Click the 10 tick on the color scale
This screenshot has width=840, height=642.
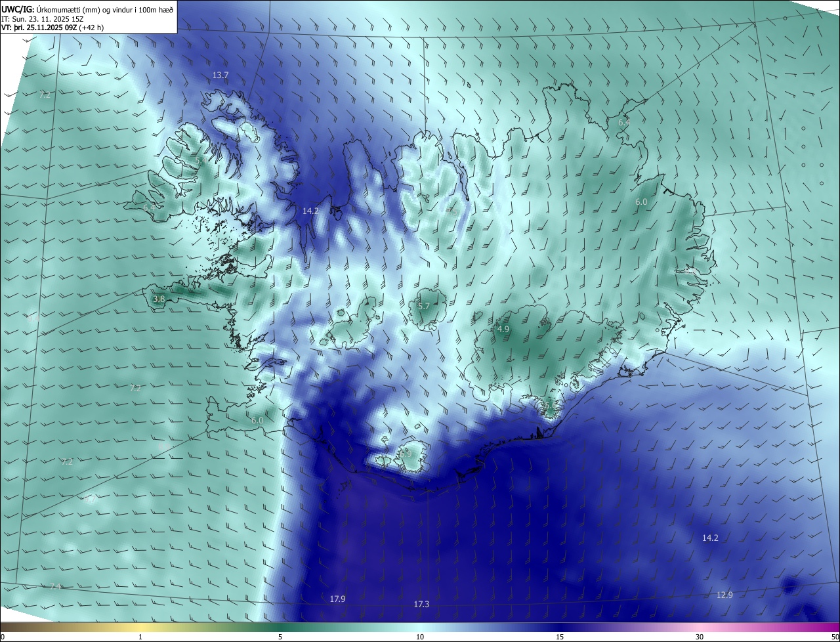(420, 637)
